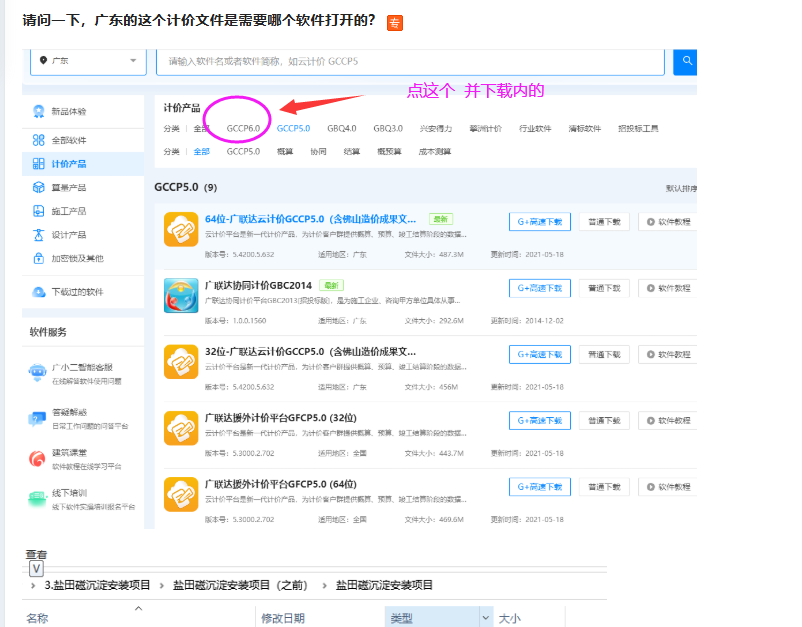Screen dimensions: 802x627
Task: Click the blue search magnifier button
Action: click(x=685, y=61)
